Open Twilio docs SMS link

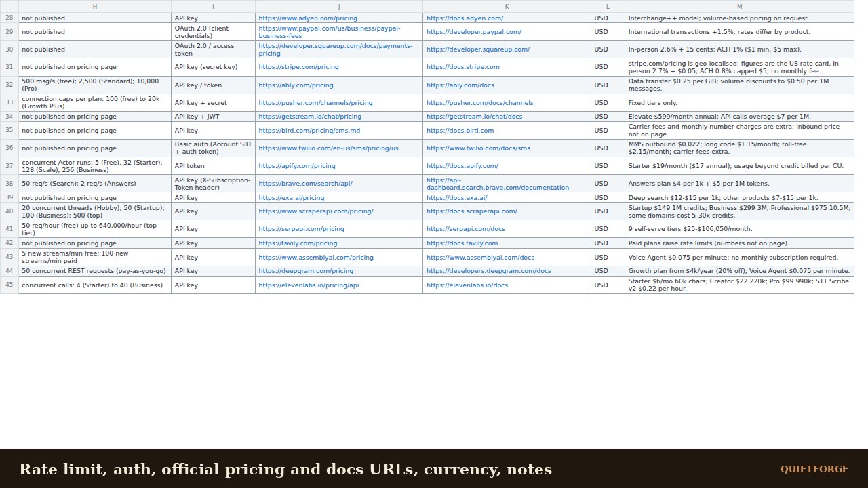click(479, 148)
